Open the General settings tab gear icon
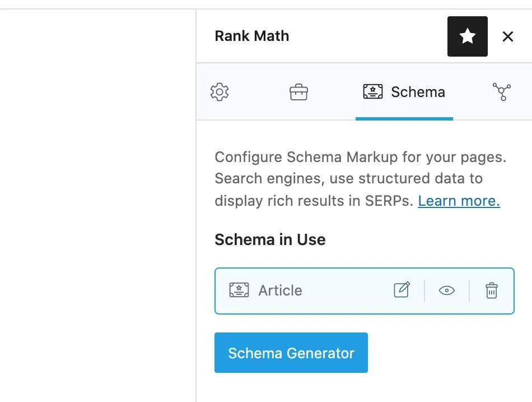The height and width of the screenshot is (402, 532). tap(220, 91)
